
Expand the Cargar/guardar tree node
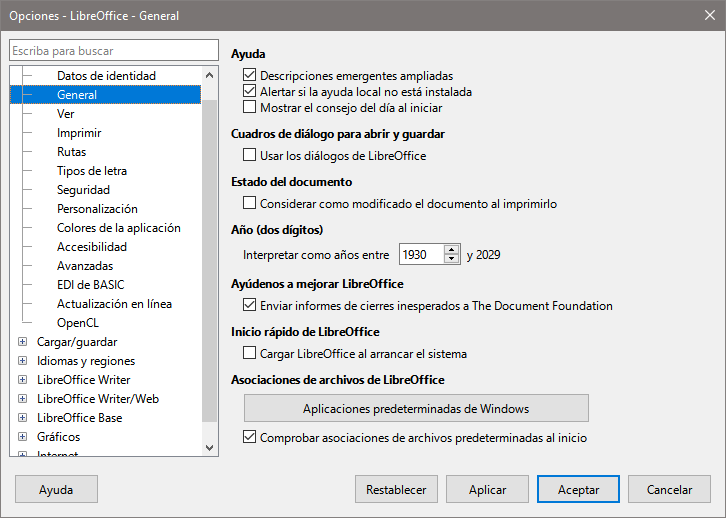tap(22, 342)
